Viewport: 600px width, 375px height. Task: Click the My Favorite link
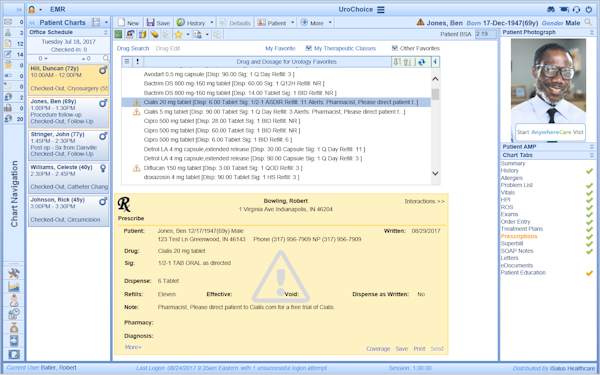280,49
